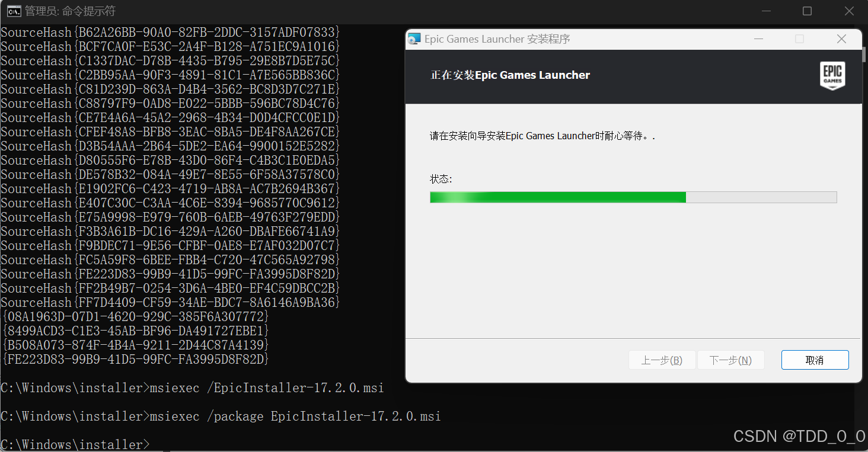The height and width of the screenshot is (452, 868).
Task: Close the Command Prompt window
Action: 848,11
